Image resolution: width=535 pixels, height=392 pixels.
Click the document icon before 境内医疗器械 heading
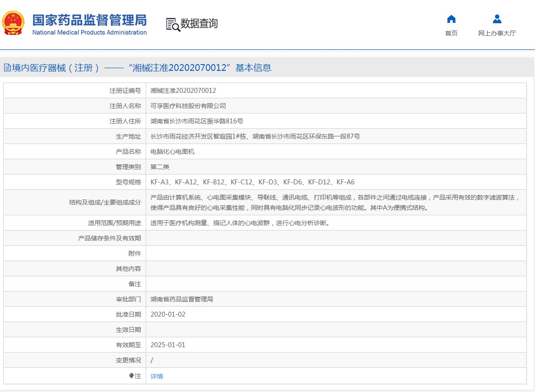pyautogui.click(x=7, y=68)
